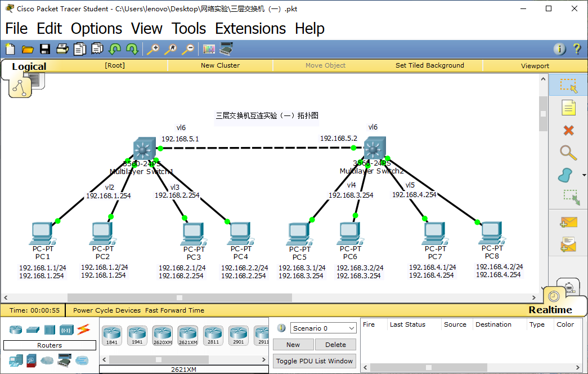Image resolution: width=588 pixels, height=374 pixels.
Task: Click the question mark help icon
Action: pos(577,49)
